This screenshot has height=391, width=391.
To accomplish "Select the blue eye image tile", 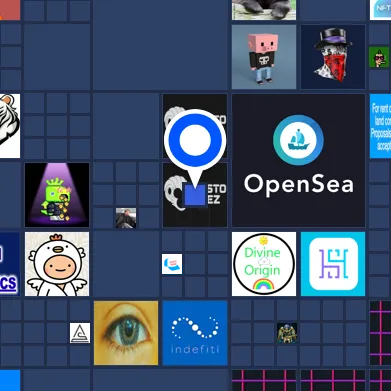I will 126,333.
